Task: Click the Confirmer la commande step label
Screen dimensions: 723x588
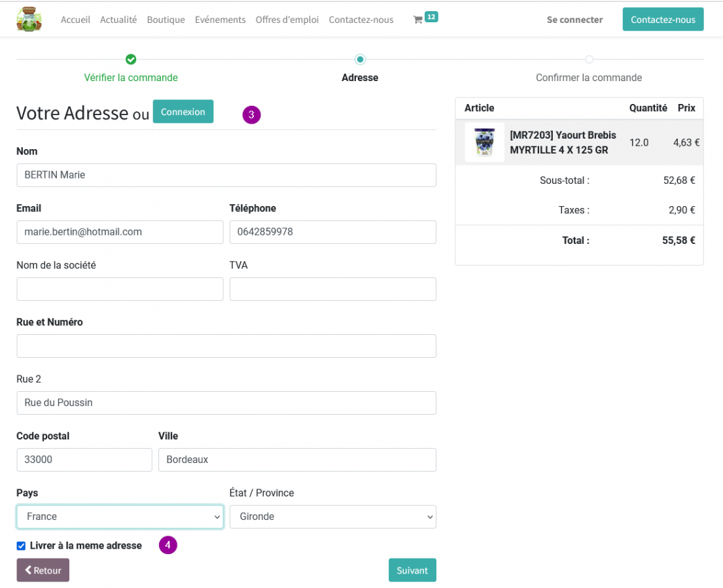Action: (589, 77)
